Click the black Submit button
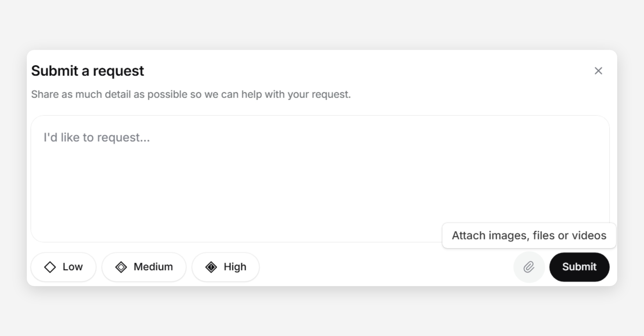The image size is (644, 336). click(x=579, y=267)
